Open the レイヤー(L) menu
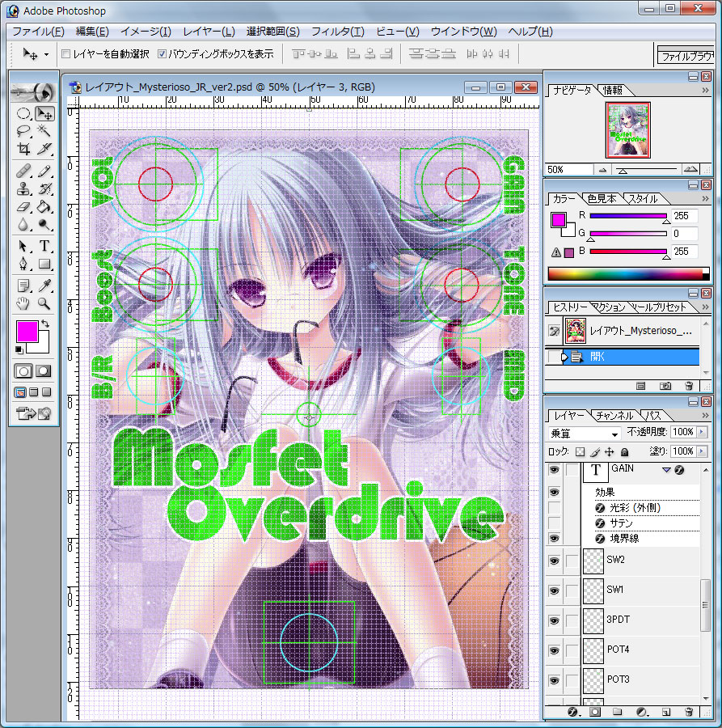Image resolution: width=722 pixels, height=728 pixels. pyautogui.click(x=209, y=32)
